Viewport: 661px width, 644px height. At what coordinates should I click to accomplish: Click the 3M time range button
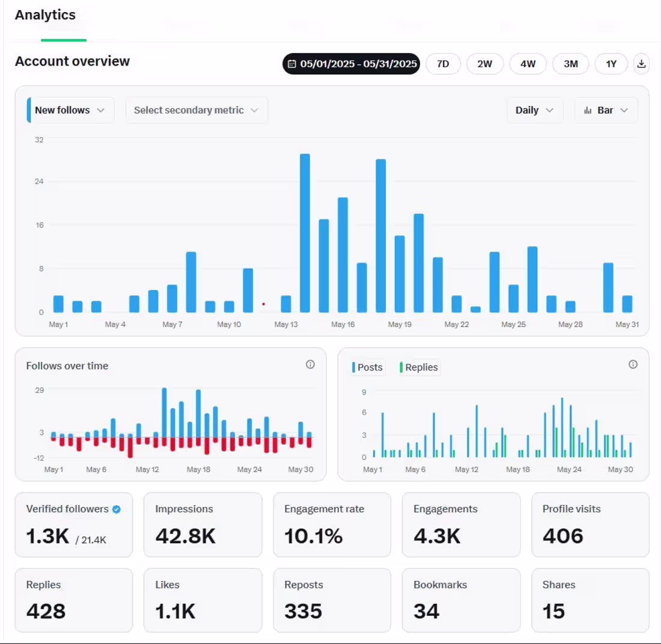(570, 63)
